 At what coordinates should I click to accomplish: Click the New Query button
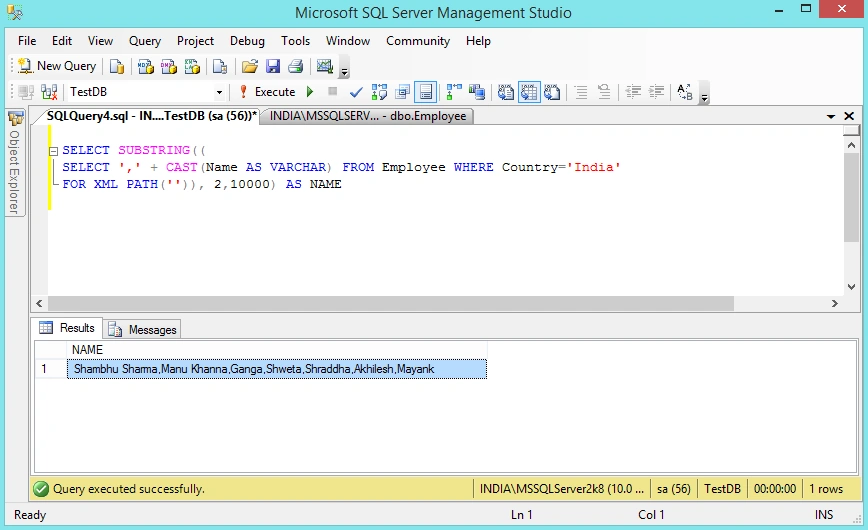57,66
